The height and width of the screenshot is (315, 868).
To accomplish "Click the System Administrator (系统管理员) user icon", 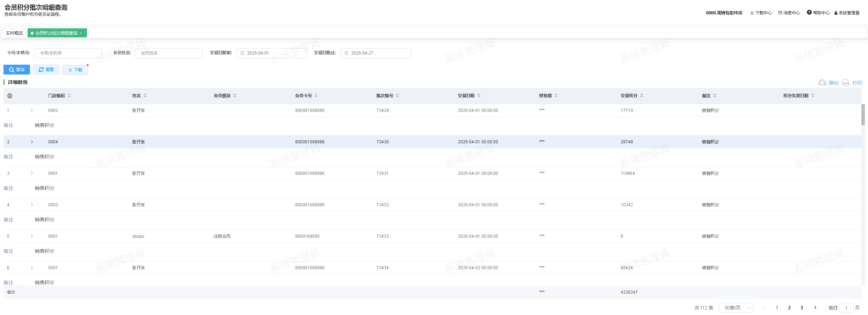I will click(836, 13).
